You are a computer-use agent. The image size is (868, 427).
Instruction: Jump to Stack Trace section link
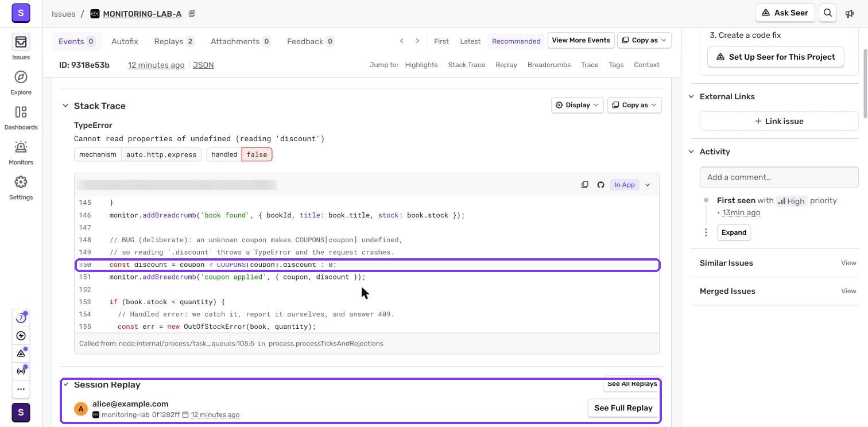tap(467, 65)
